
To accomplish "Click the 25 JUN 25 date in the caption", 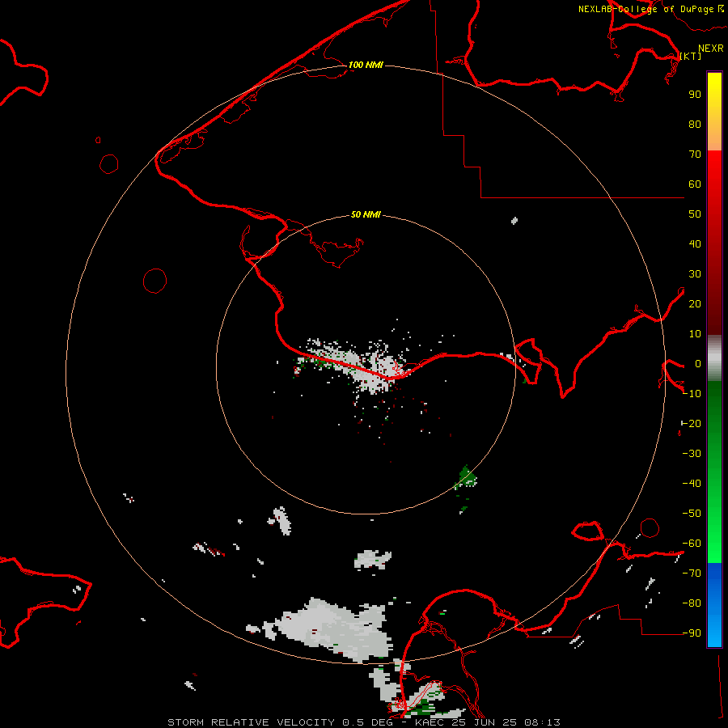I will pos(485,722).
